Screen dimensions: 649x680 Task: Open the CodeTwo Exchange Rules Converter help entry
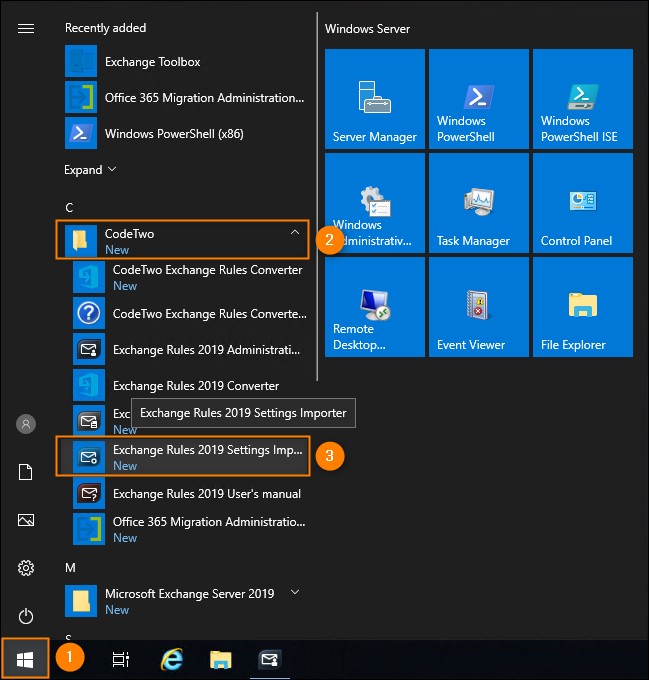pos(191,313)
